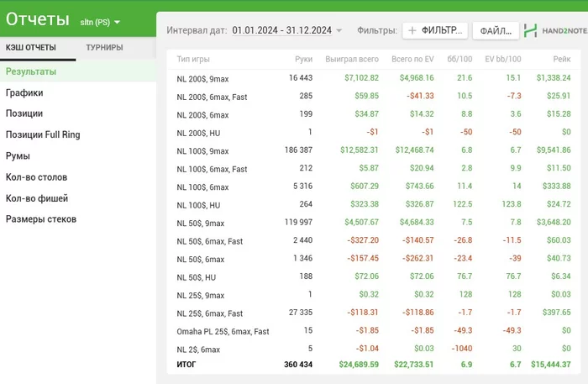Click the plus icon on ФИЛЬТР button
Viewport: 588px width, 384px height.
pos(412,31)
